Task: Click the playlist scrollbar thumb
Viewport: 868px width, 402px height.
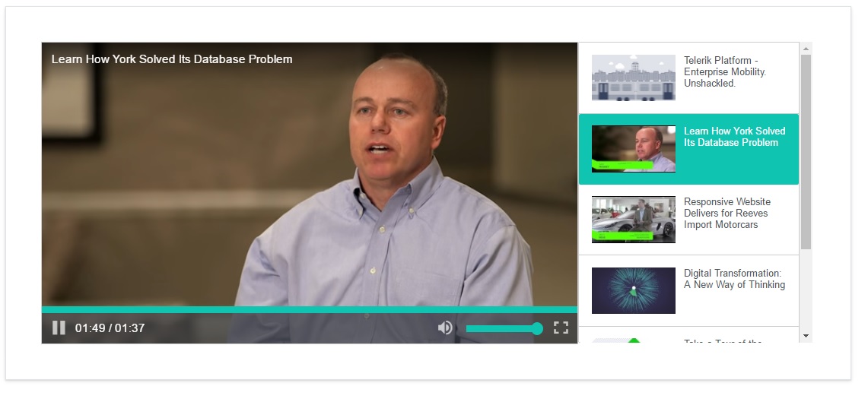Action: click(806, 151)
